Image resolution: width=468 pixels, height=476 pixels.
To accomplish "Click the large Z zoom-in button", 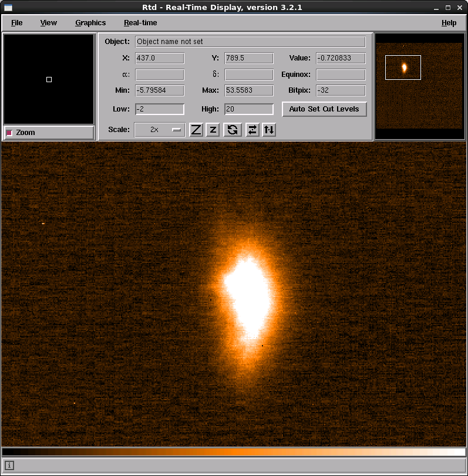I will [x=196, y=130].
